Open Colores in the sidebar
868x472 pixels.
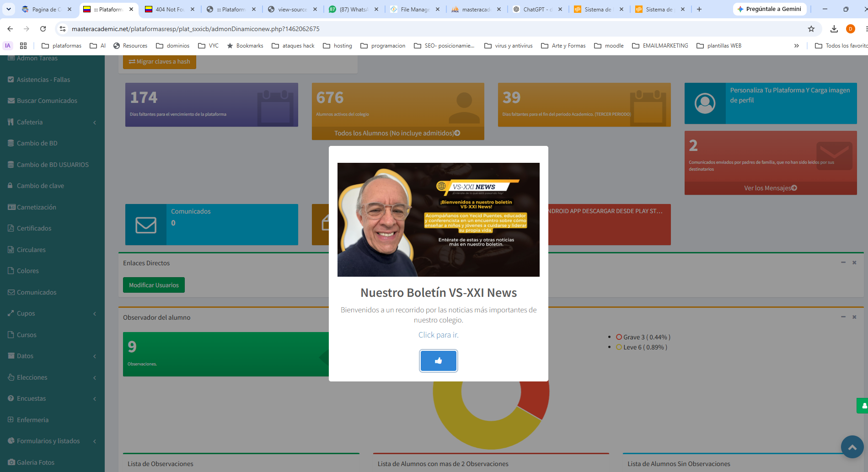pos(28,271)
